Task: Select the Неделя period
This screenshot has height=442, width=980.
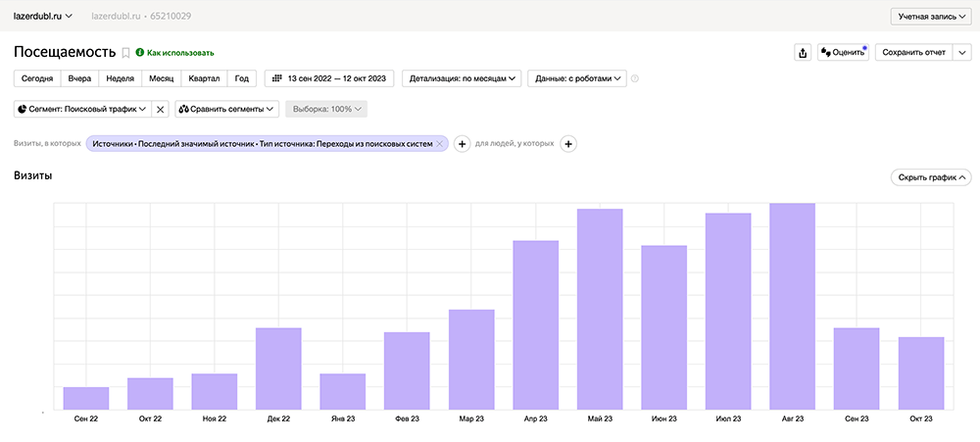Action: (120, 79)
